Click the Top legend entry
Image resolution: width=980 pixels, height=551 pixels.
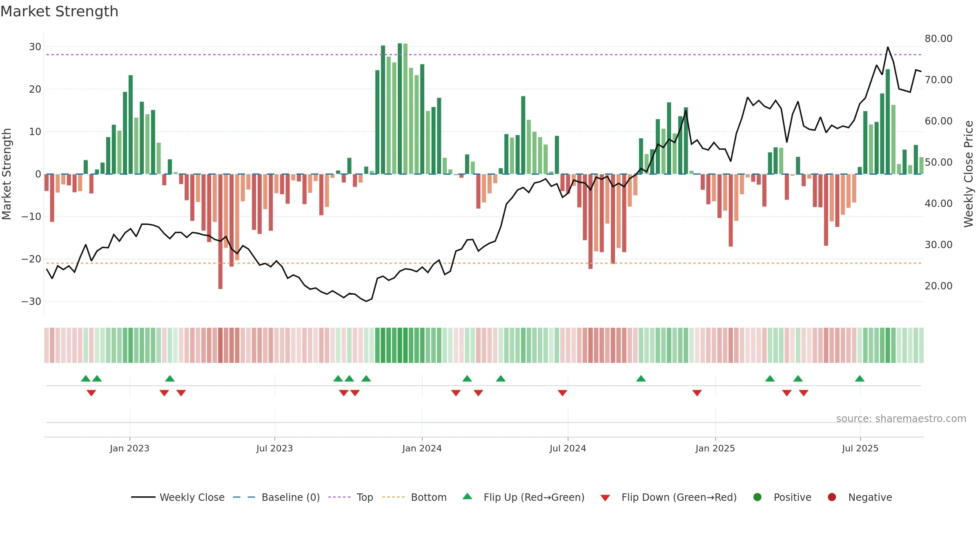tap(350, 497)
